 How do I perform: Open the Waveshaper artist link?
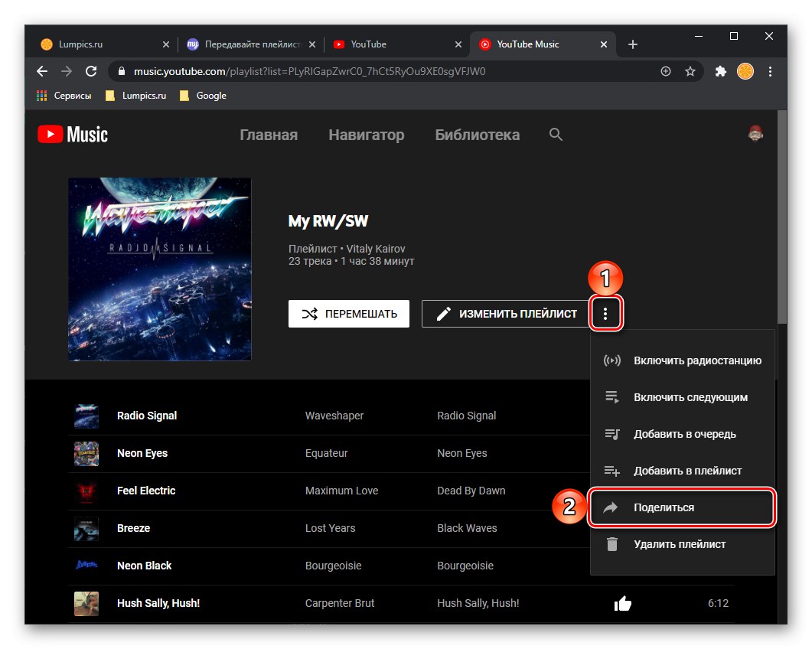pos(334,416)
